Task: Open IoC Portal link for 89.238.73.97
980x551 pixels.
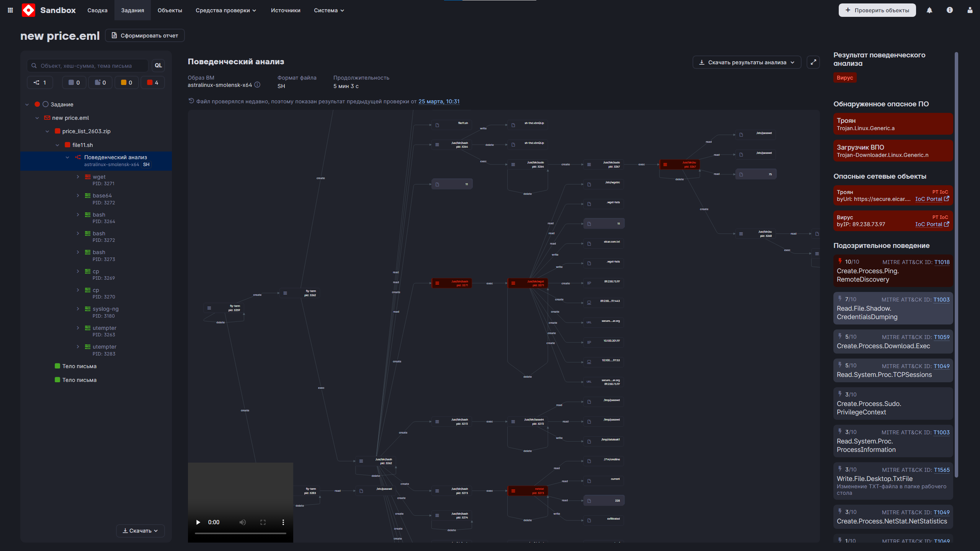Action: 932,225
